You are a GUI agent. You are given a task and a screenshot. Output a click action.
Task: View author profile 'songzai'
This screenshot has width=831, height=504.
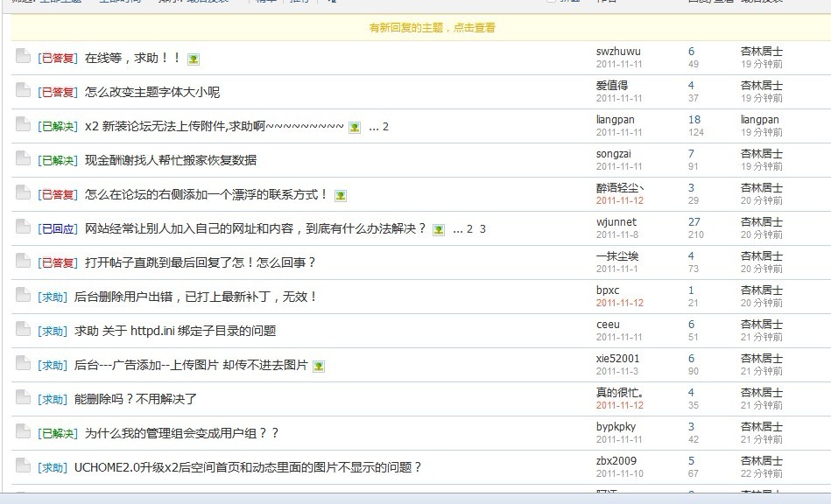click(x=614, y=153)
